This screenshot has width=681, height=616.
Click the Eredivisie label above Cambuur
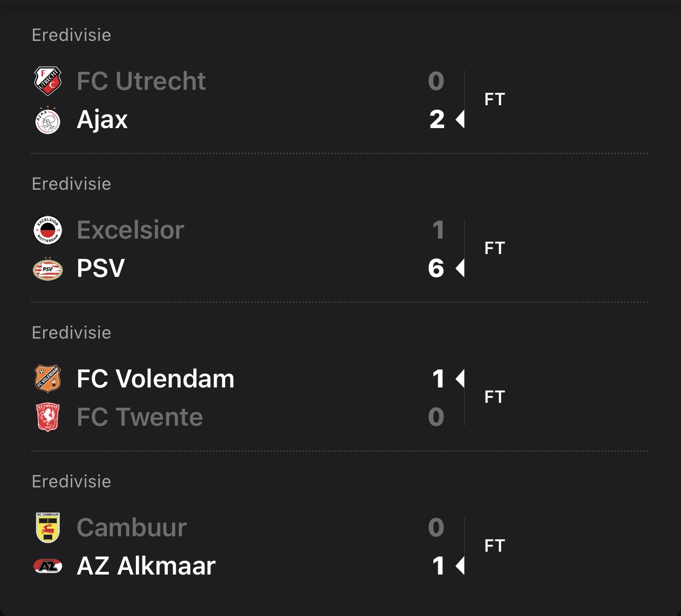pyautogui.click(x=72, y=482)
